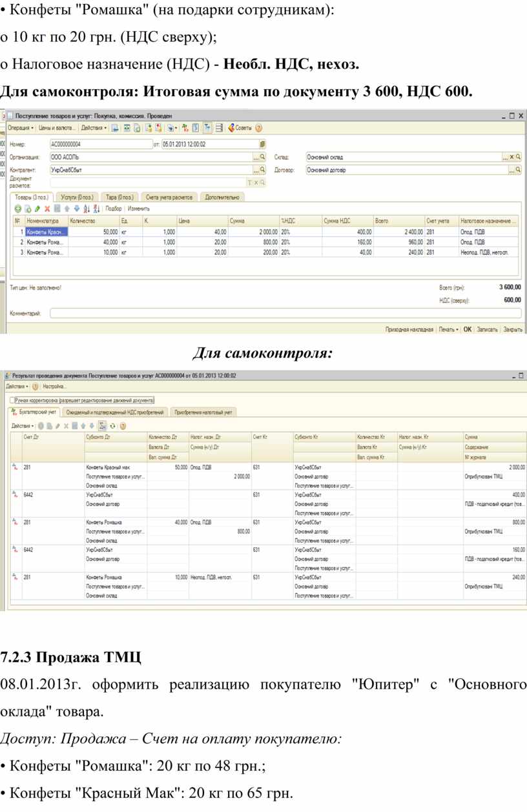This screenshot has width=527, height=812.
Task: Open the Операция dropdown menu
Action: pos(20,128)
